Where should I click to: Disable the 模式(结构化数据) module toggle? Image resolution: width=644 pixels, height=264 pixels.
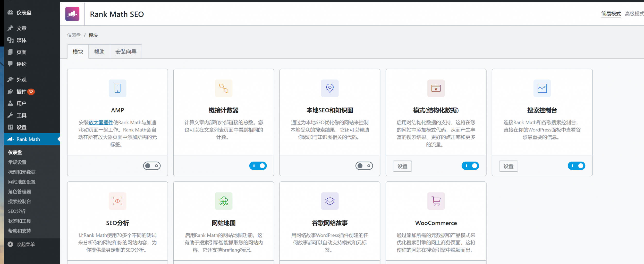[470, 166]
